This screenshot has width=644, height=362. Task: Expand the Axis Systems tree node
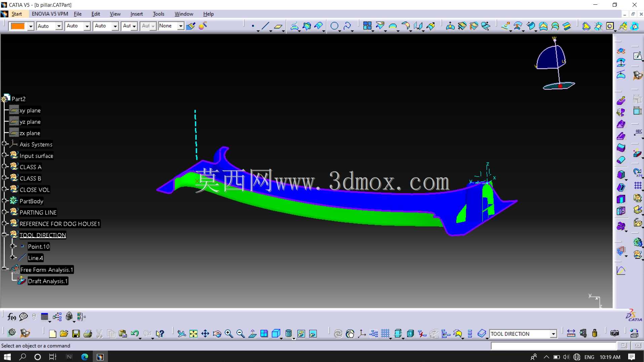4,144
